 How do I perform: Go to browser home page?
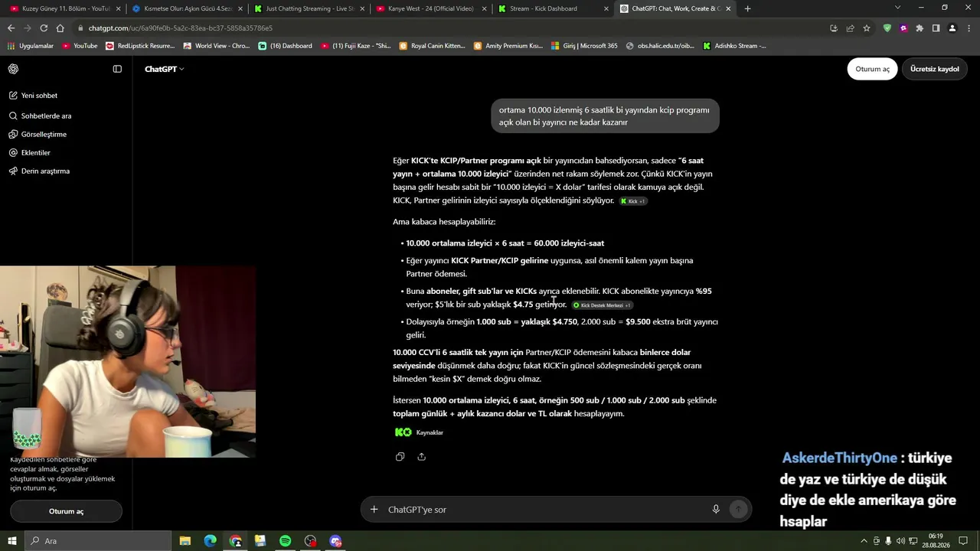(x=60, y=28)
